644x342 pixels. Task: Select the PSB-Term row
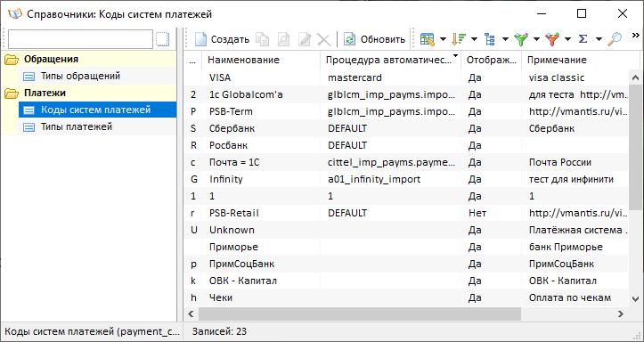(x=406, y=111)
